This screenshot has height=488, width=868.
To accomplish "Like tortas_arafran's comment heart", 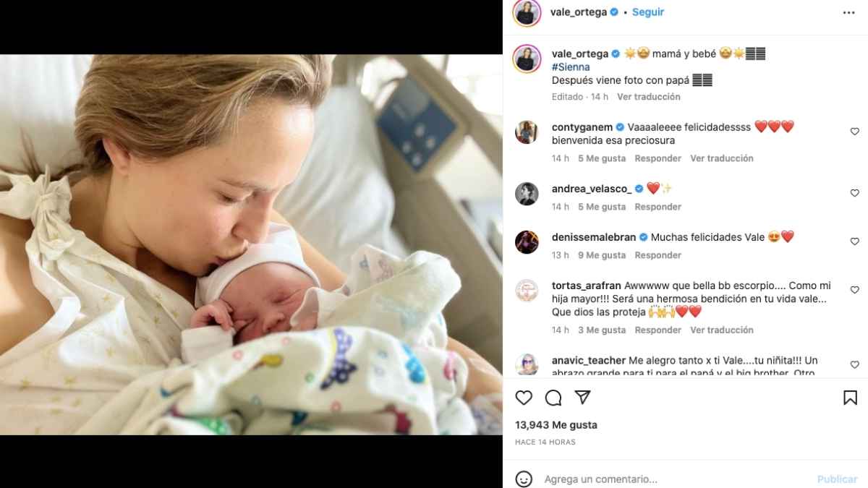I will (854, 290).
